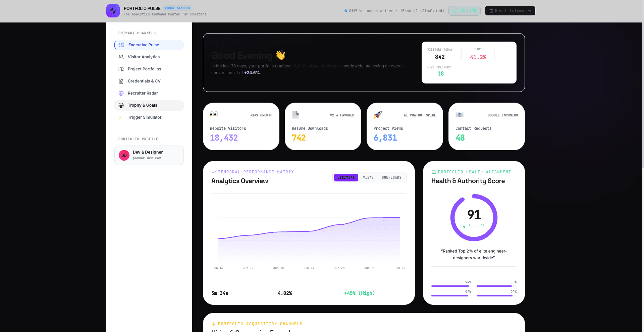Click the Portfolio Pulse logo icon
The image size is (644, 332).
point(113,11)
